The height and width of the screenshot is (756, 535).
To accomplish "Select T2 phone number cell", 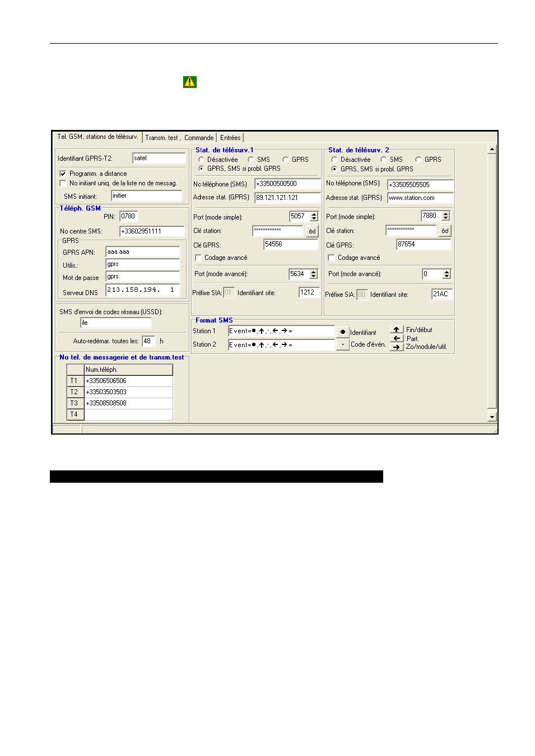I will [x=128, y=392].
